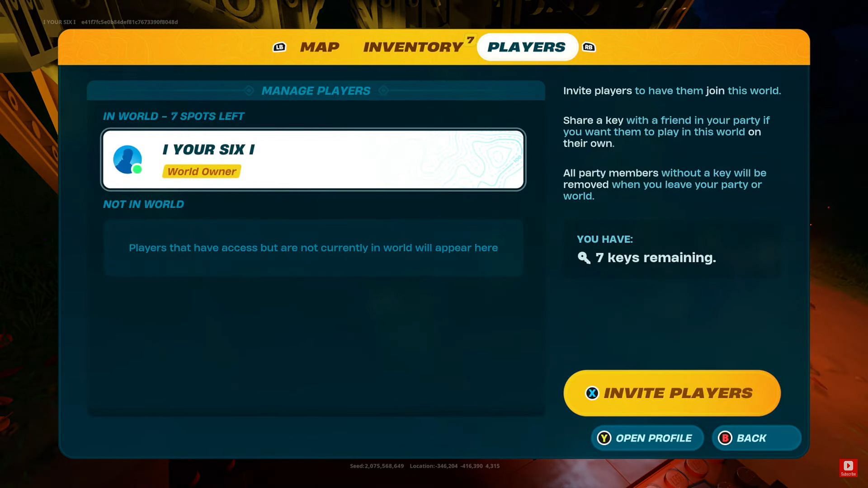Select the I YOUR SIX I player entry

[x=312, y=159]
